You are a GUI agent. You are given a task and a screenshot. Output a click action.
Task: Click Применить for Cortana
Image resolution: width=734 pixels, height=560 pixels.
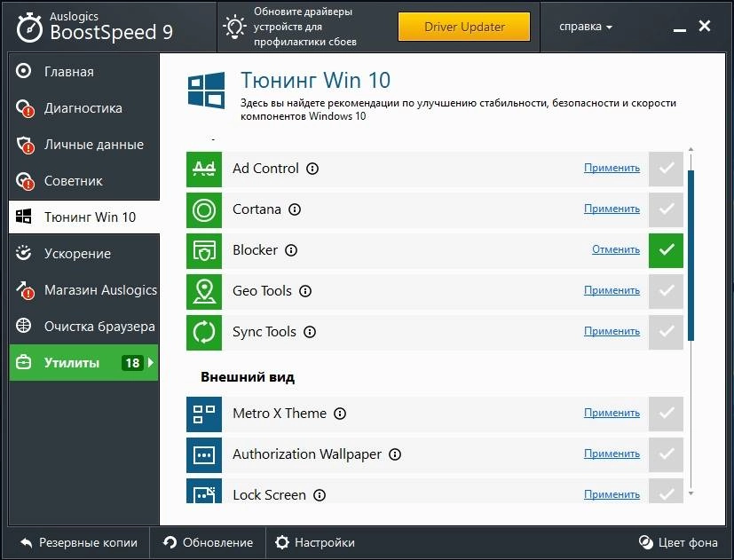click(612, 209)
